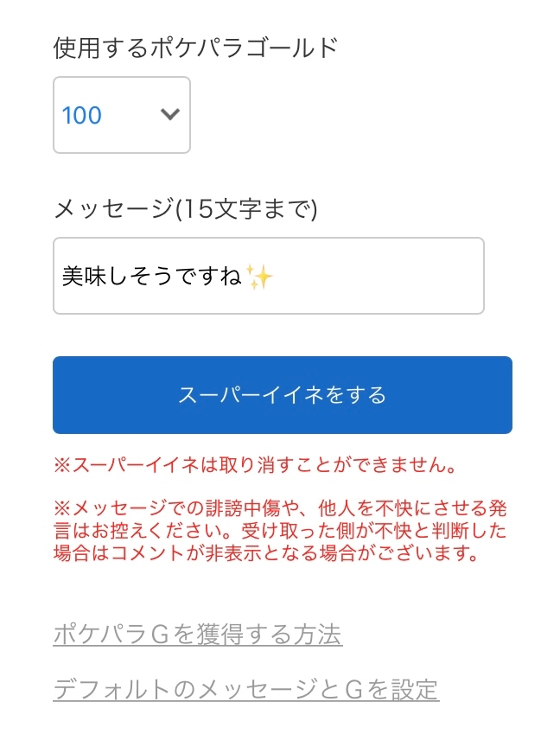Open the ポケパラGを獲得する方法 link
The width and height of the screenshot is (560, 753).
[x=197, y=635]
